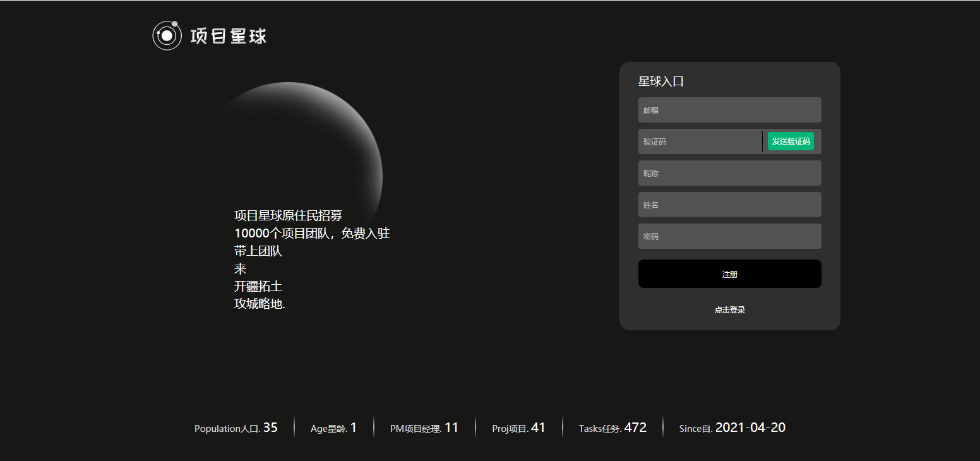Focus the 邮箱 email input field

(x=729, y=110)
